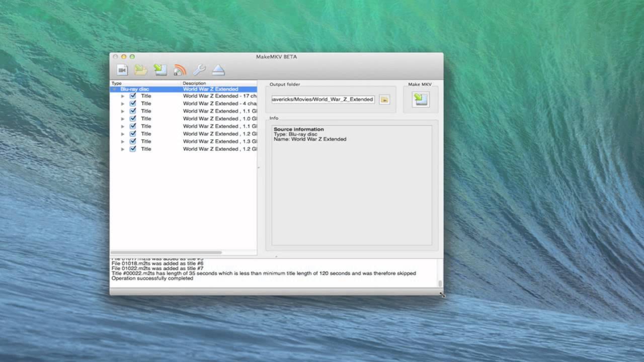Uncheck the title described as 17 chapters

pyautogui.click(x=133, y=96)
